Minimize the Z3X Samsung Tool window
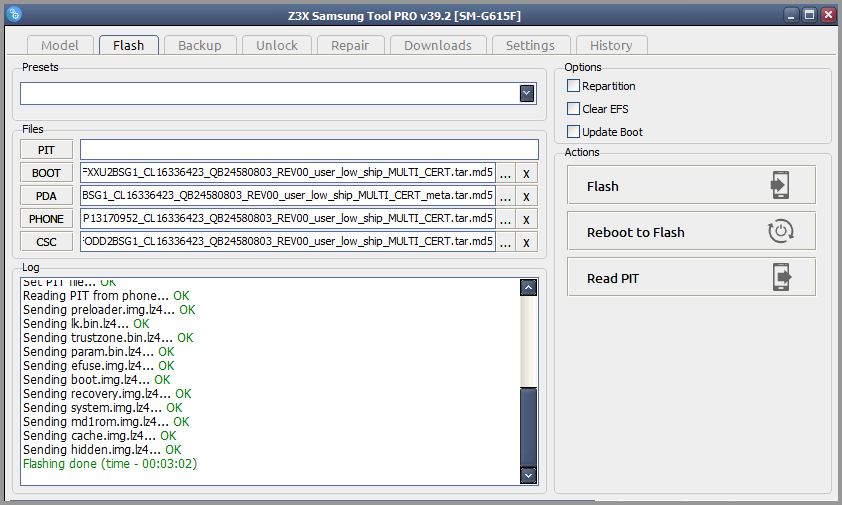Screen dimensions: 842x505 791,15
